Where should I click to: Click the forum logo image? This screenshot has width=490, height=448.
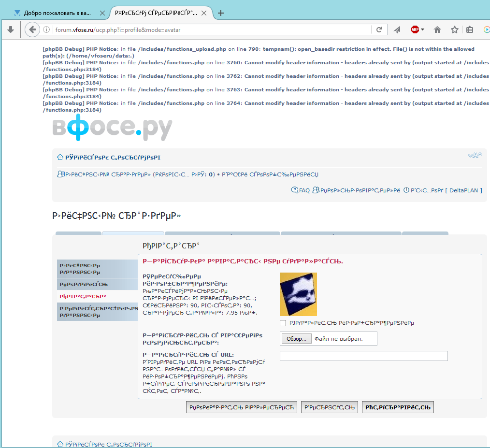(x=112, y=128)
